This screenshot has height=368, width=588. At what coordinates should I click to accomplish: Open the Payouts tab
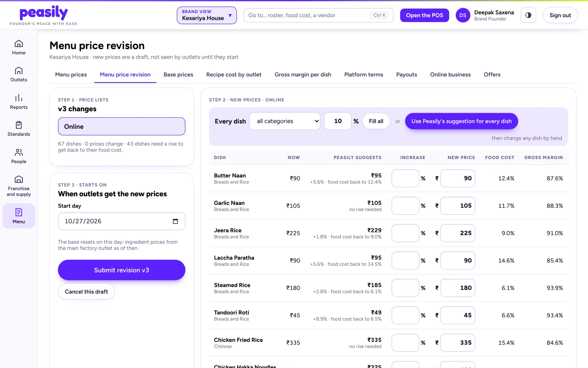click(406, 75)
